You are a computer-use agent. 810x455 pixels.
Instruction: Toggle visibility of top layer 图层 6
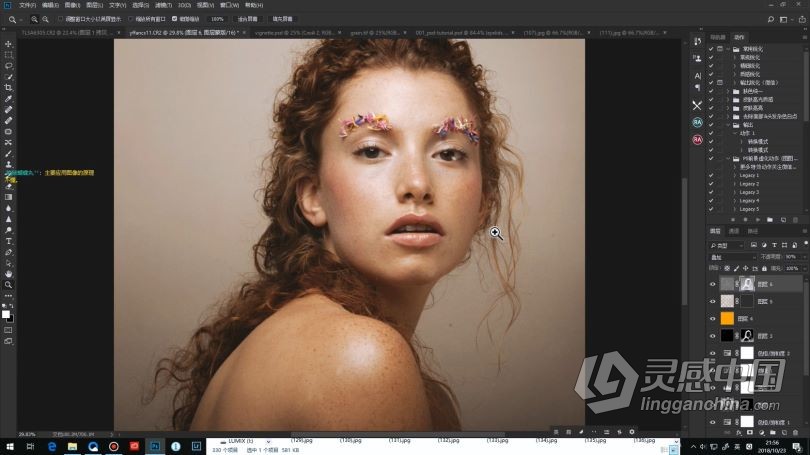[713, 284]
